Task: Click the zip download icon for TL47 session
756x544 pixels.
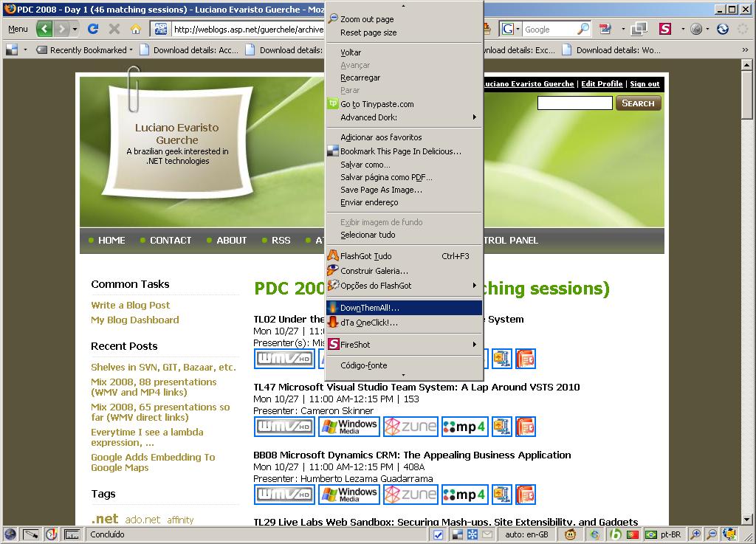Action: pos(502,427)
